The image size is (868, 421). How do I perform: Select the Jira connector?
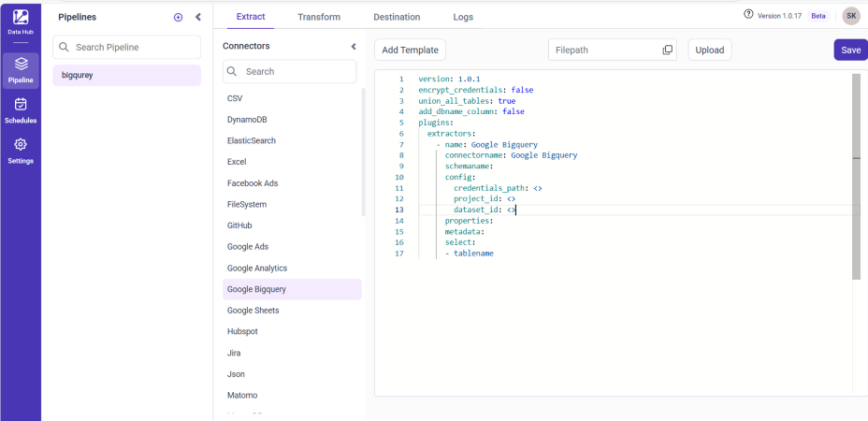(x=292, y=353)
